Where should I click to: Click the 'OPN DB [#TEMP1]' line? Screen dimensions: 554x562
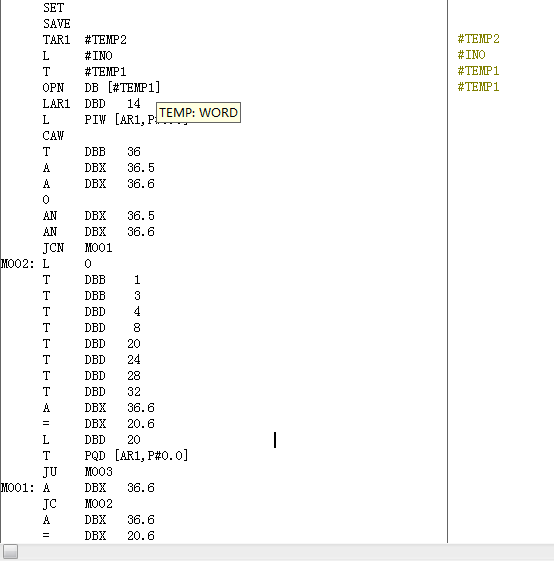(101, 88)
